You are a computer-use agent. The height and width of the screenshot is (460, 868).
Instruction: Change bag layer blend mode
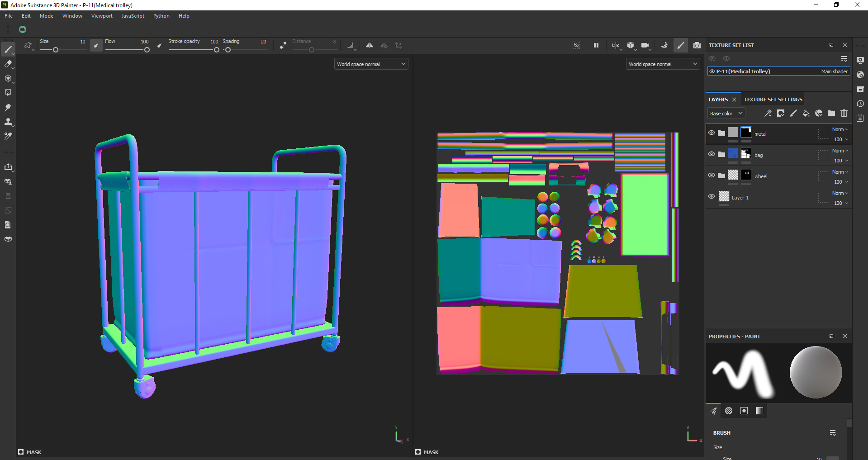(840, 151)
